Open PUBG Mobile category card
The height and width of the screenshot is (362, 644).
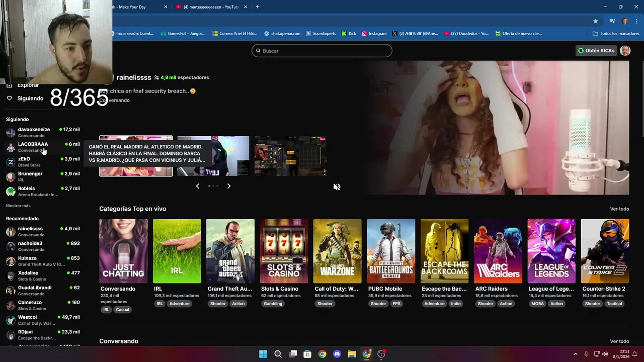(x=391, y=251)
